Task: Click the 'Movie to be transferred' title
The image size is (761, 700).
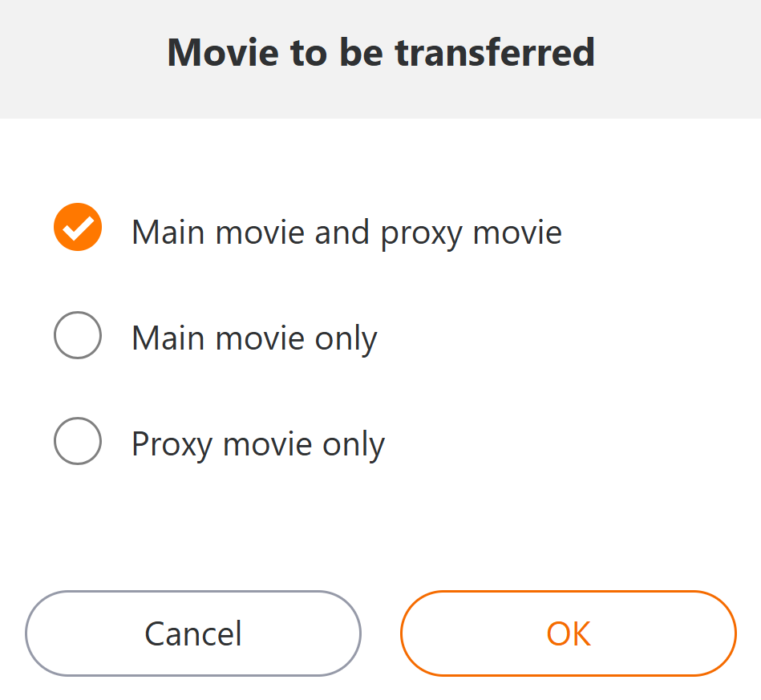Action: pos(381,52)
